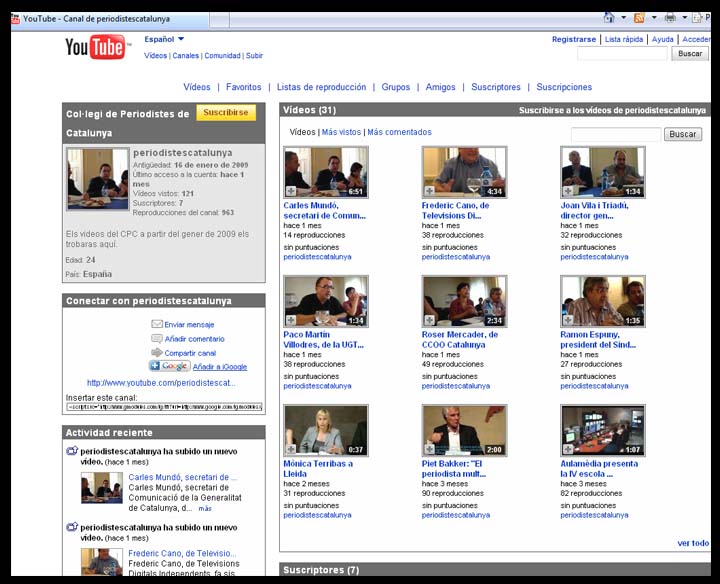The width and height of the screenshot is (720, 584).
Task: Open the Ayuda link
Action: 663,39
